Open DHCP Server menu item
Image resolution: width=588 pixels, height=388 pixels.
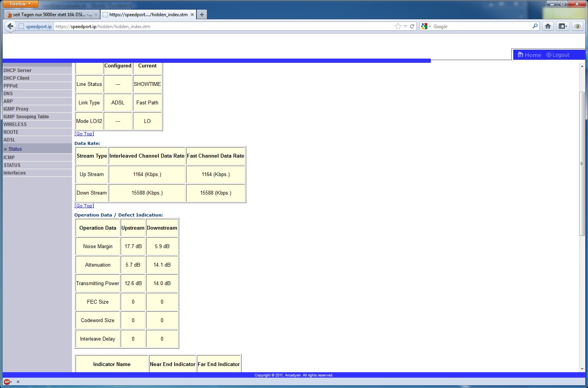[x=37, y=71]
